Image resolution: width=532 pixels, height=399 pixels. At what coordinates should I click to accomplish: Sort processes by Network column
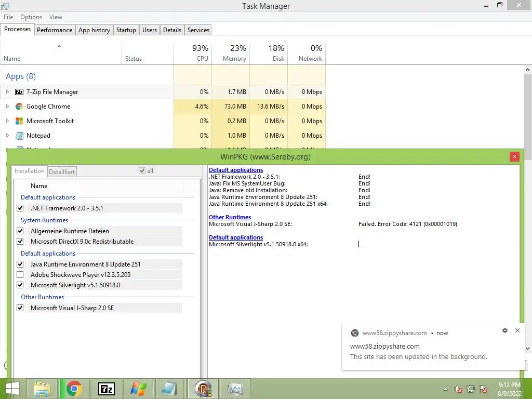coord(307,54)
